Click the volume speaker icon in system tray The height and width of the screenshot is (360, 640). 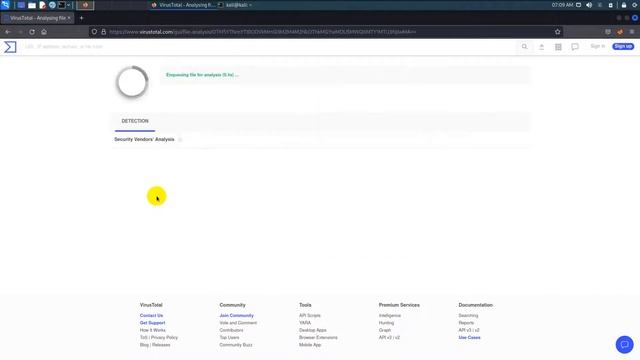589,5
